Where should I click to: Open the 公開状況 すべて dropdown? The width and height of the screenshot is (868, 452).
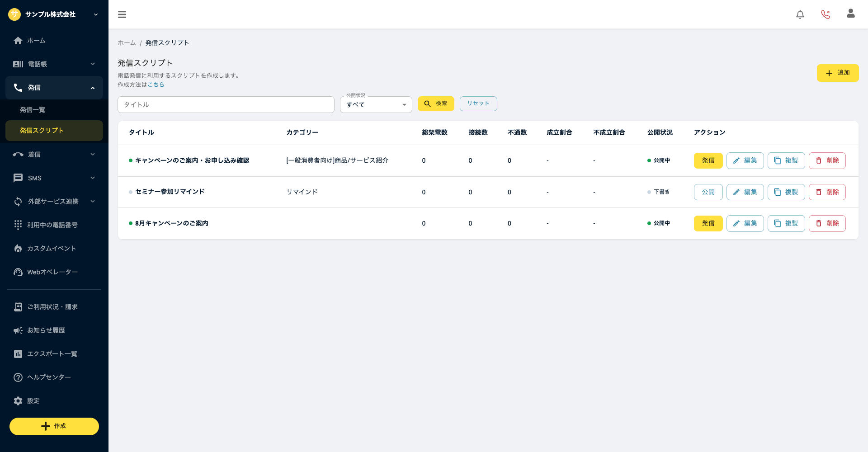[376, 104]
